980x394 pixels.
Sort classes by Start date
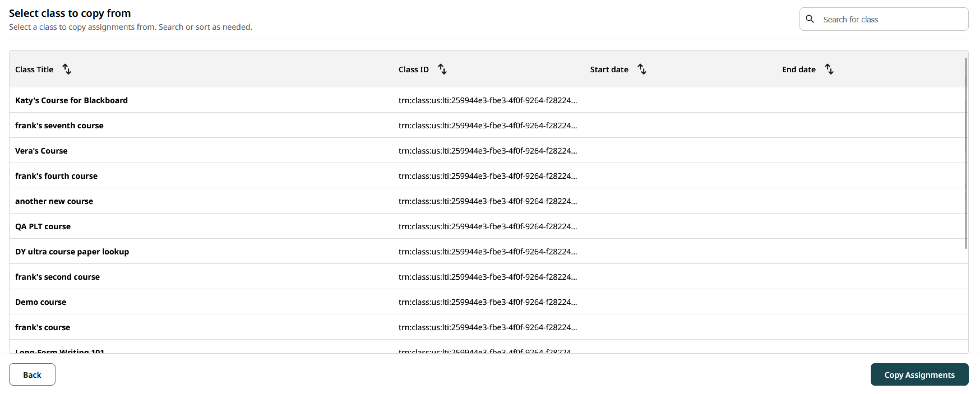tap(642, 69)
